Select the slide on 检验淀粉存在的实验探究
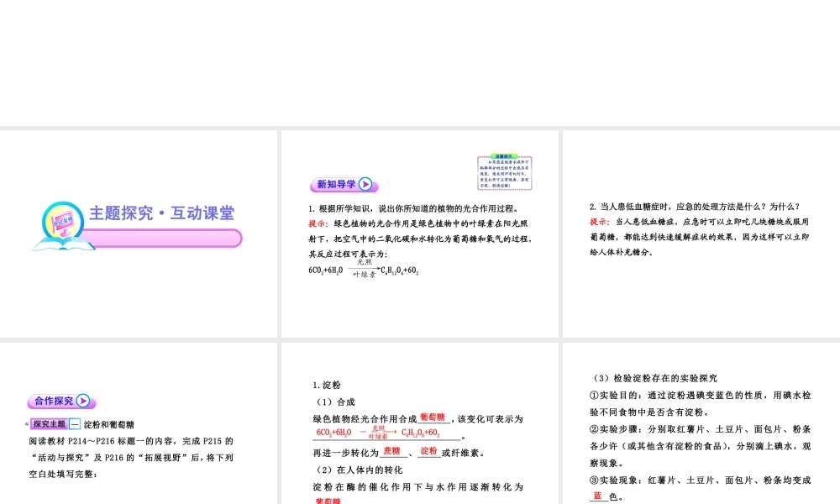This screenshot has height=504, width=840. (701, 423)
